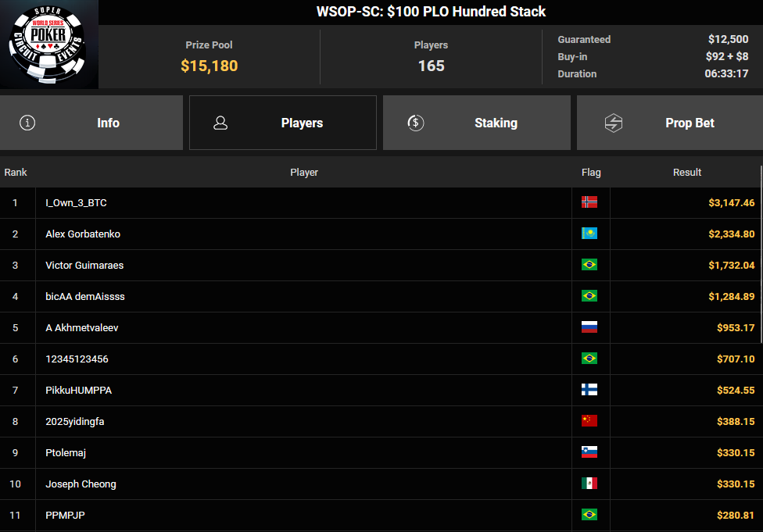Sort by the Rank column header
The width and height of the screenshot is (763, 532).
16,172
